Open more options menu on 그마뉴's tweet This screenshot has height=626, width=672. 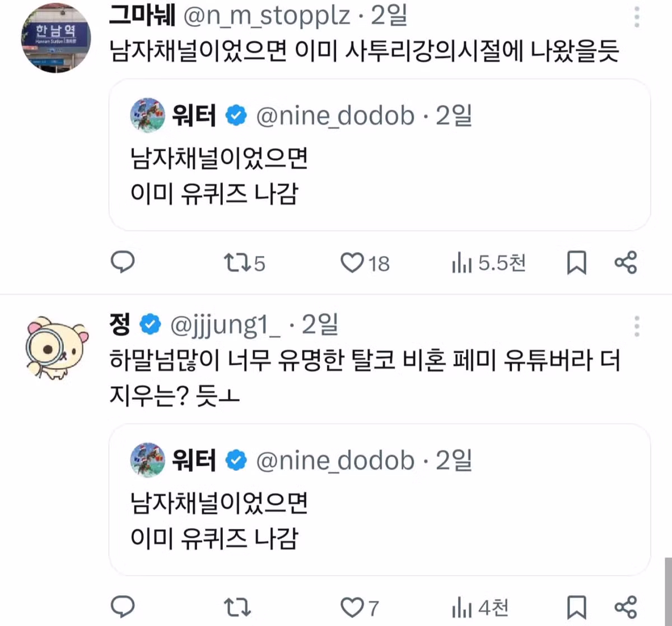pyautogui.click(x=637, y=17)
